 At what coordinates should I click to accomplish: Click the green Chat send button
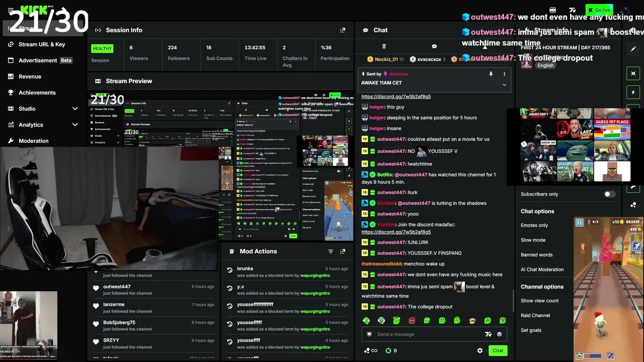498,351
